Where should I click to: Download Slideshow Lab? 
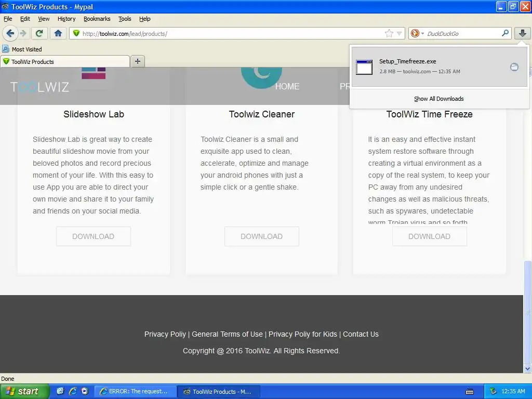(x=94, y=236)
